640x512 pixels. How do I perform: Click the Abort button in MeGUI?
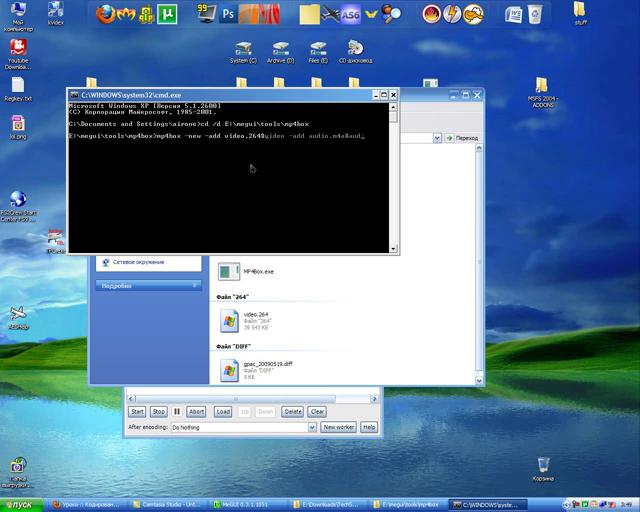196,412
